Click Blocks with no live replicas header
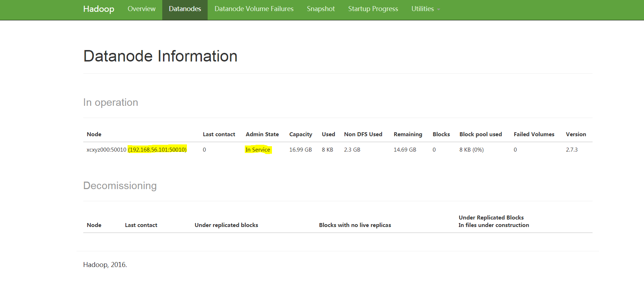The width and height of the screenshot is (644, 301). [x=355, y=225]
